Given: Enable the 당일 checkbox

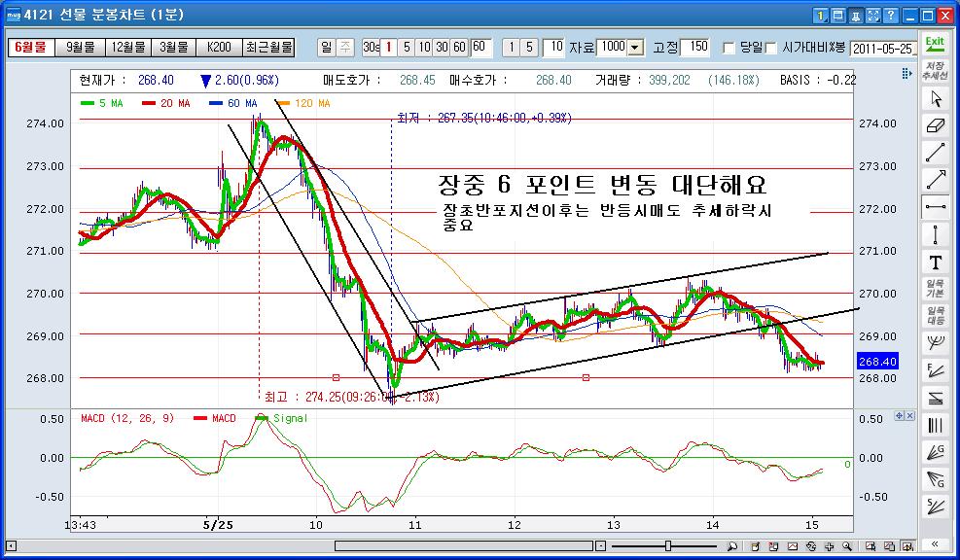Looking at the screenshot, I should coord(729,48).
